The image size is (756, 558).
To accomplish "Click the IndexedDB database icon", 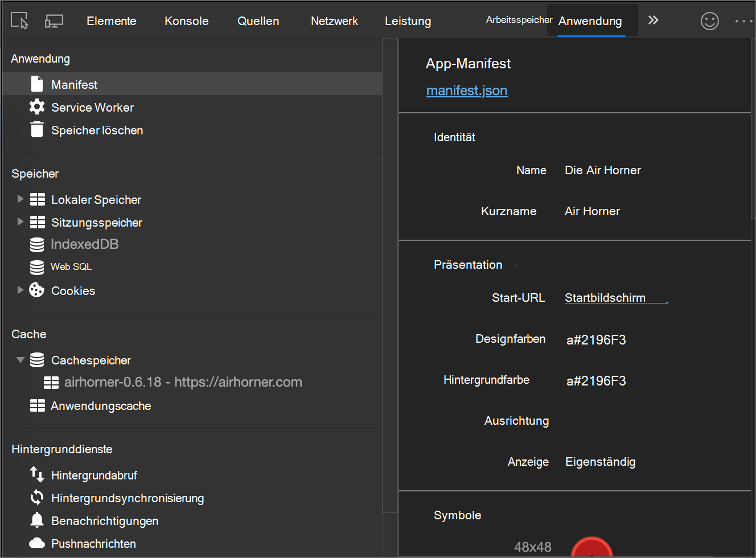I will click(37, 245).
